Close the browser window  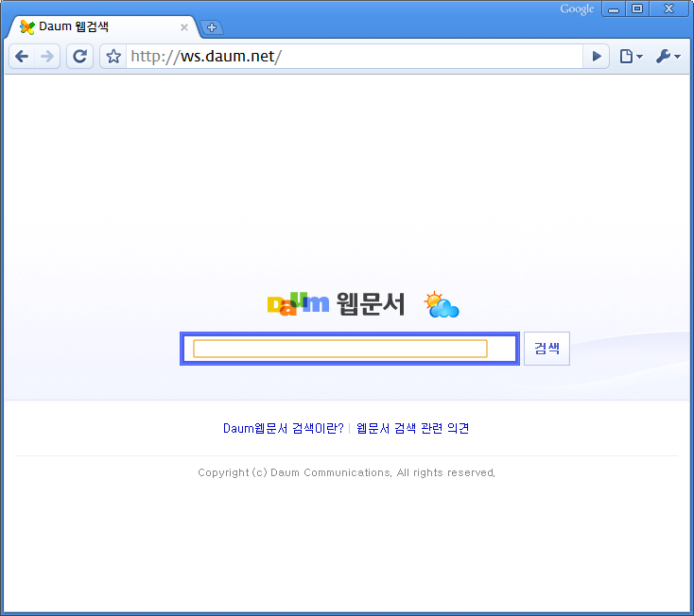[x=668, y=9]
